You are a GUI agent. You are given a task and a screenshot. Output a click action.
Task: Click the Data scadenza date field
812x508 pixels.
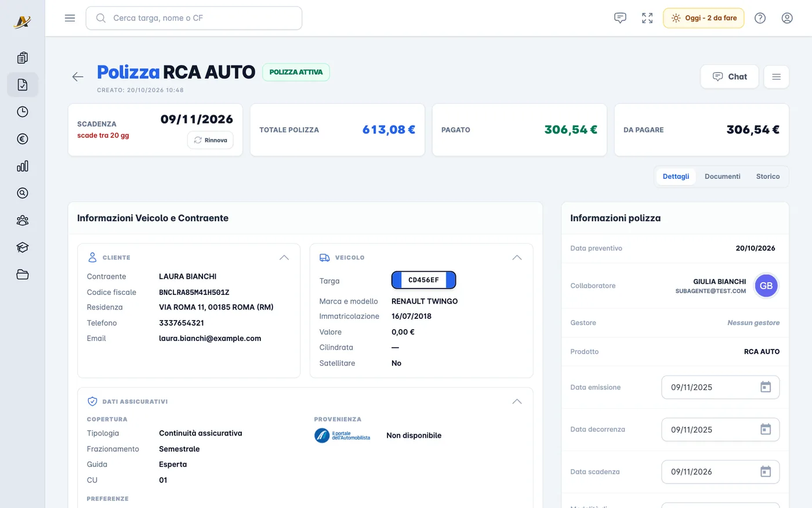point(720,472)
